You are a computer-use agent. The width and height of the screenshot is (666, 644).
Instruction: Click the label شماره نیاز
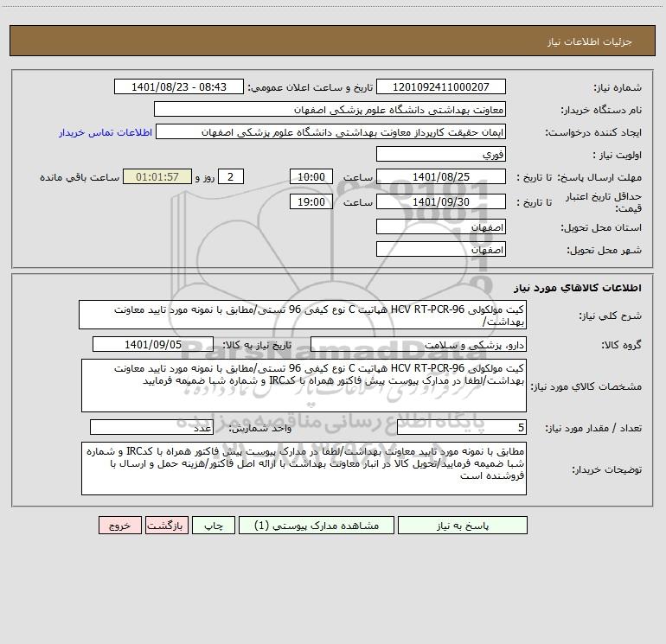618,87
